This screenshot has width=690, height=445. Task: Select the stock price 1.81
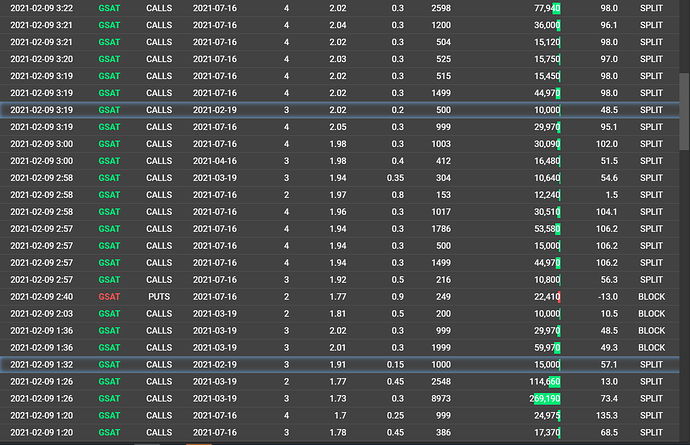338,314
